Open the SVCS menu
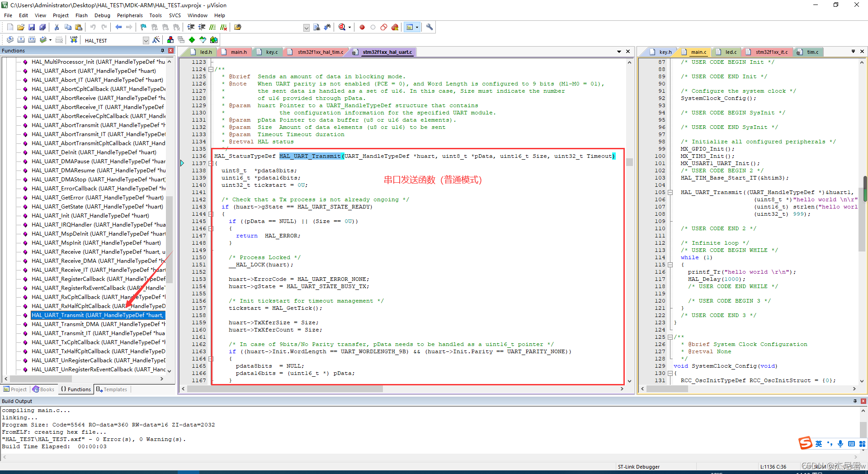Viewport: 868px width, 474px height. tap(175, 15)
